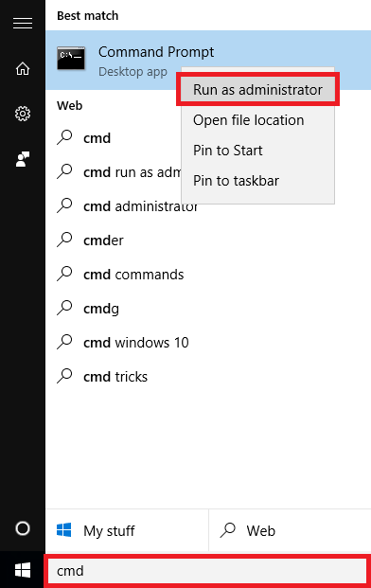Click the search box containing cmd
The image size is (371, 588).
pos(207,571)
